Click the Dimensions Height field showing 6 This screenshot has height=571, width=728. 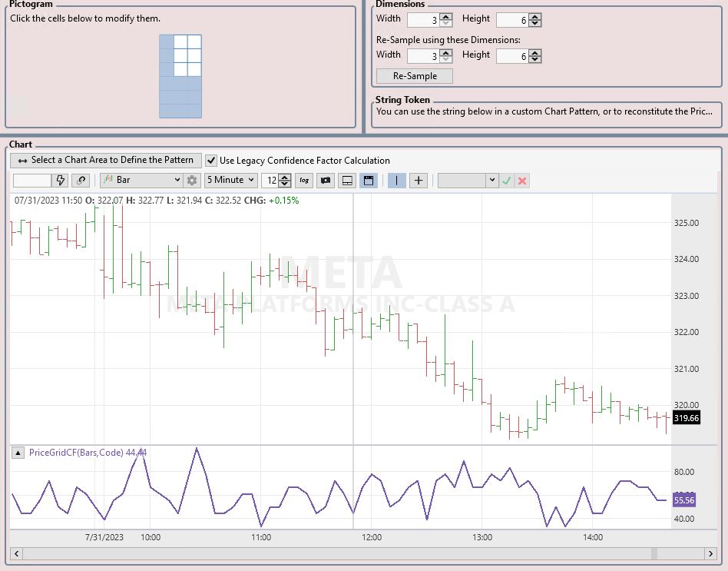tap(512, 20)
